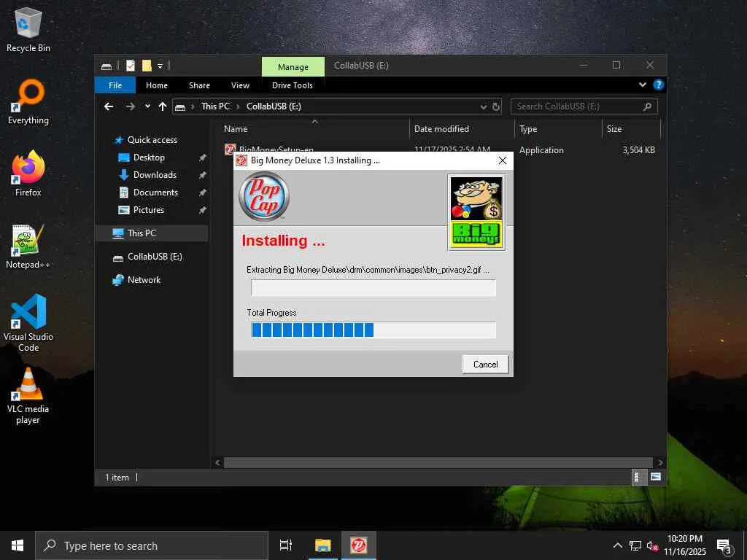Launch Everything search from desktop

pyautogui.click(x=28, y=102)
